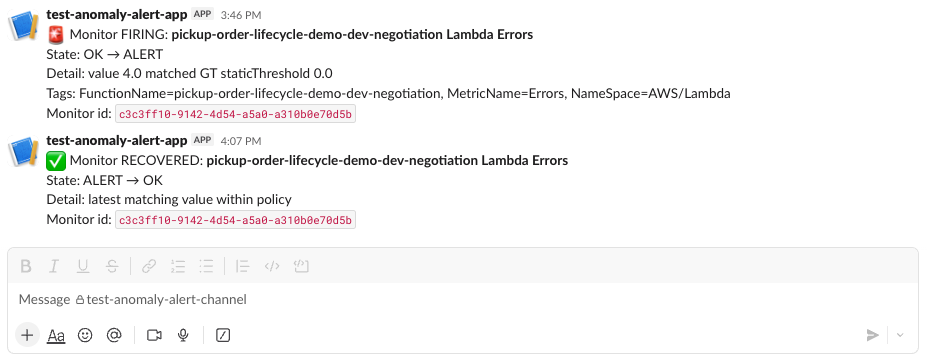Start a bulleted list
The image size is (927, 364).
pyautogui.click(x=206, y=266)
